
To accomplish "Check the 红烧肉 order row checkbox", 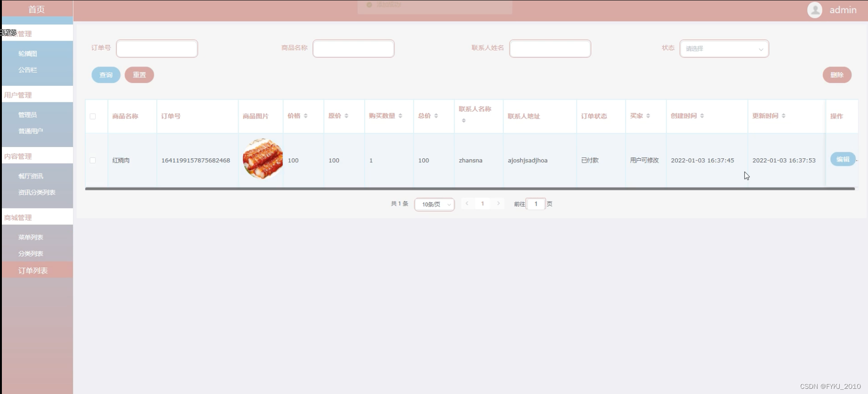I will 93,160.
